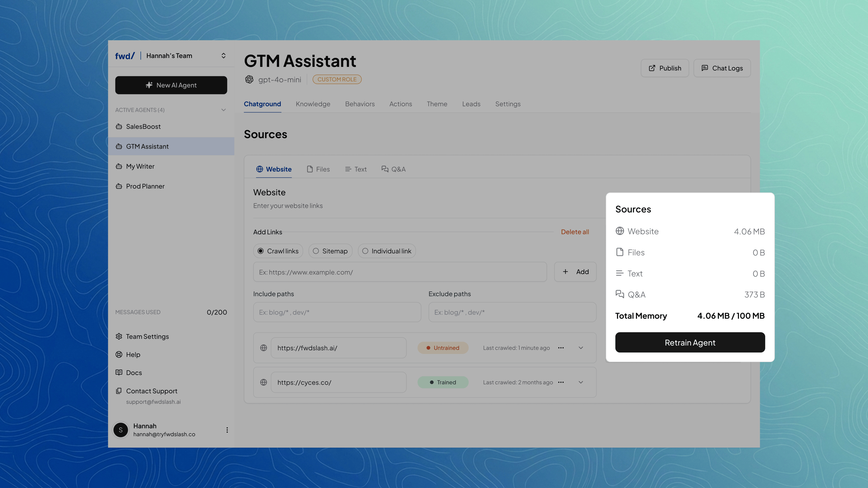This screenshot has width=868, height=488.
Task: Click the globe icon beside cyces.co
Action: (x=263, y=382)
